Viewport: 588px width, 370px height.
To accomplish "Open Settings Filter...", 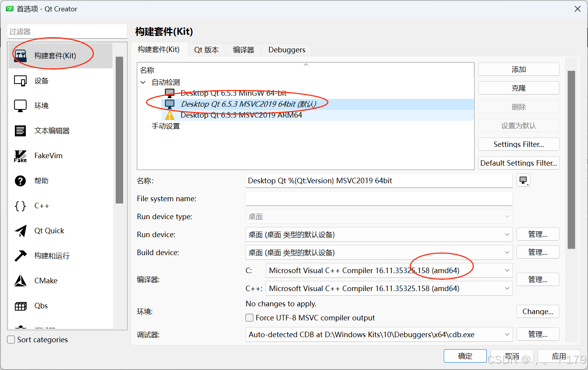I will click(518, 144).
